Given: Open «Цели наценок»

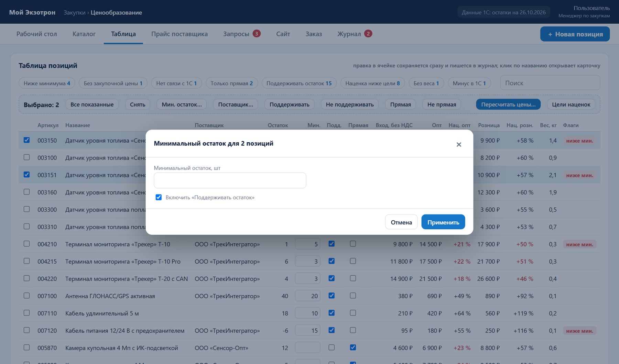Looking at the screenshot, I should [x=571, y=104].
